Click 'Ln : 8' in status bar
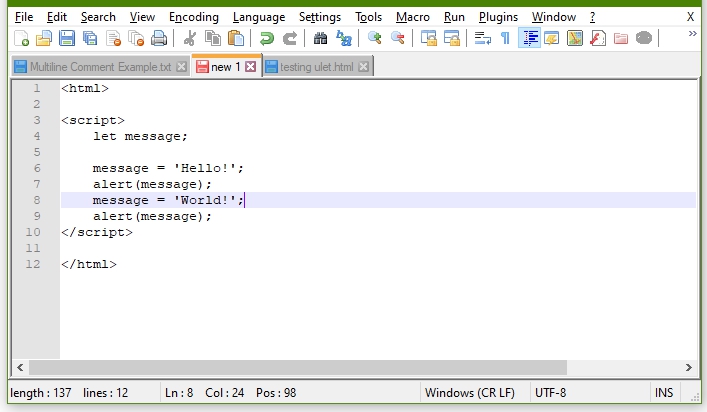This screenshot has height=412, width=707. pyautogui.click(x=179, y=393)
